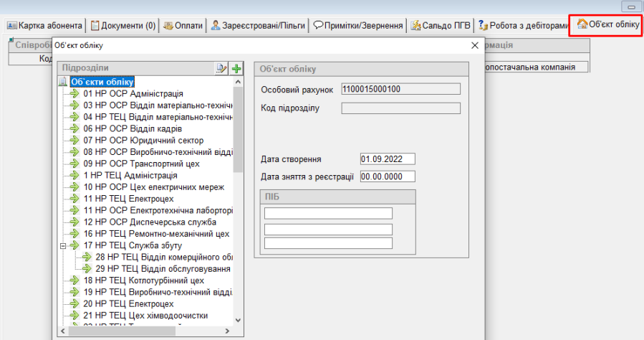The height and width of the screenshot is (340, 644).
Task: Click arrow icon beside 10 НР ОСР Цех електричних мереж
Action: (x=75, y=187)
